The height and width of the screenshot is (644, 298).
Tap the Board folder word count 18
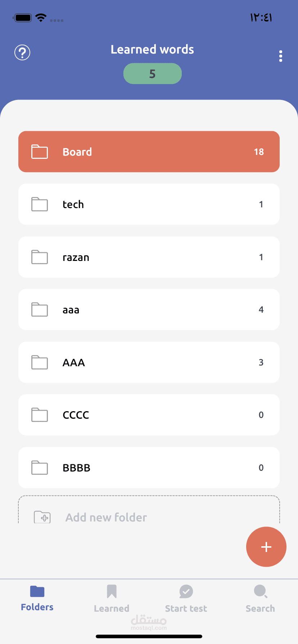[259, 152]
